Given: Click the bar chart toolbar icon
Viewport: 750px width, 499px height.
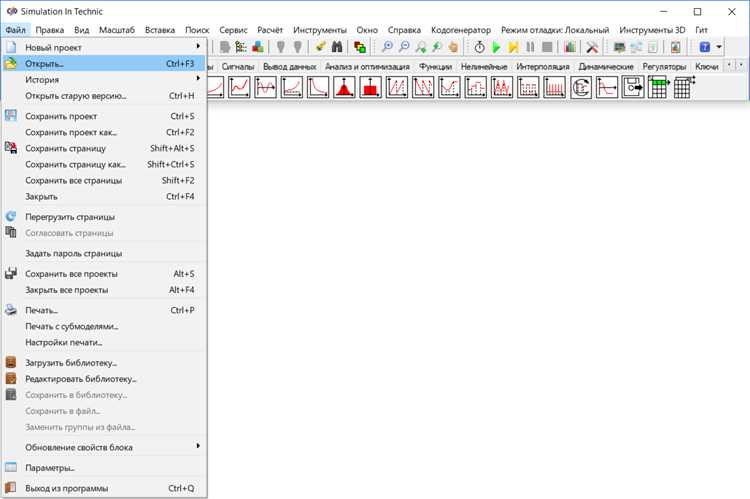Looking at the screenshot, I should (570, 47).
